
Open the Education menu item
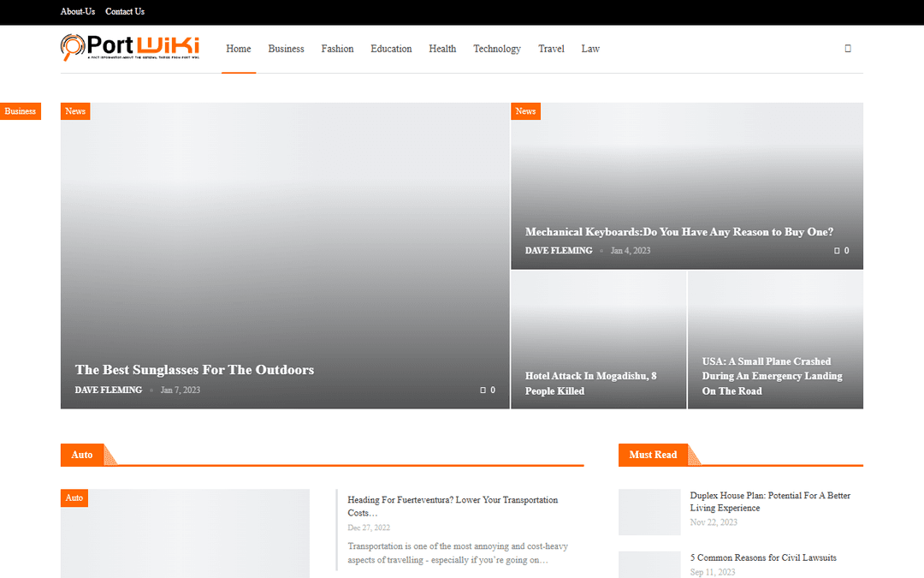(x=391, y=49)
